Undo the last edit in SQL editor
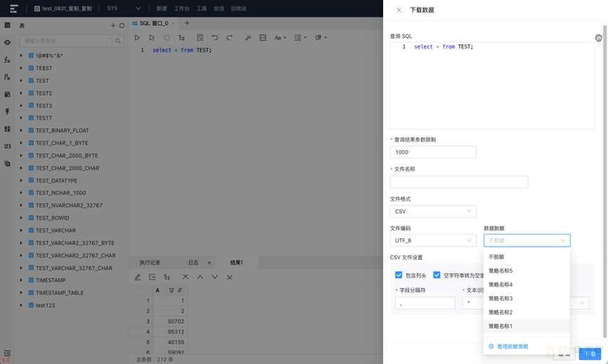This screenshot has height=364, width=608. [x=215, y=38]
